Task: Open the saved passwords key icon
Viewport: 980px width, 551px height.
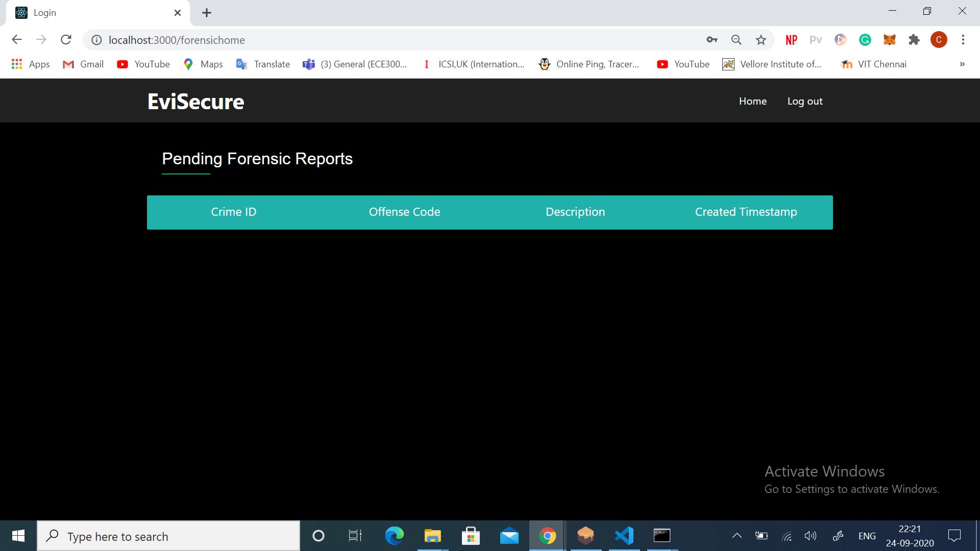Action: point(712,40)
